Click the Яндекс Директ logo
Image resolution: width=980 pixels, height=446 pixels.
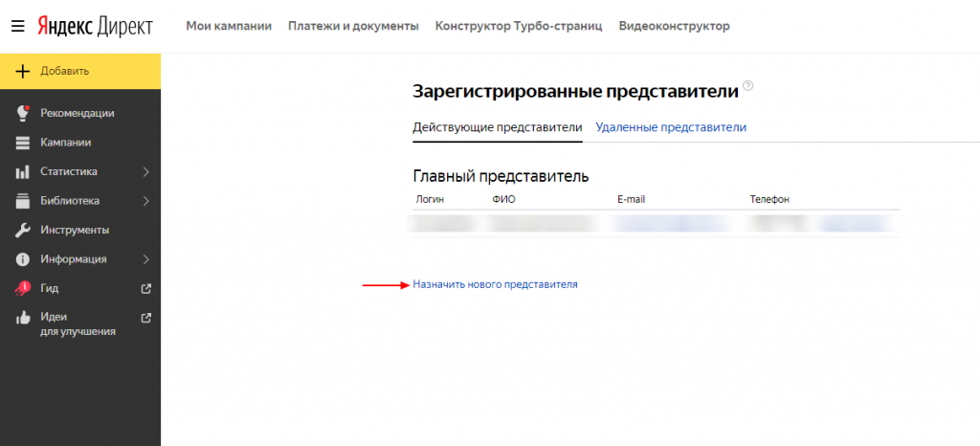point(95,26)
